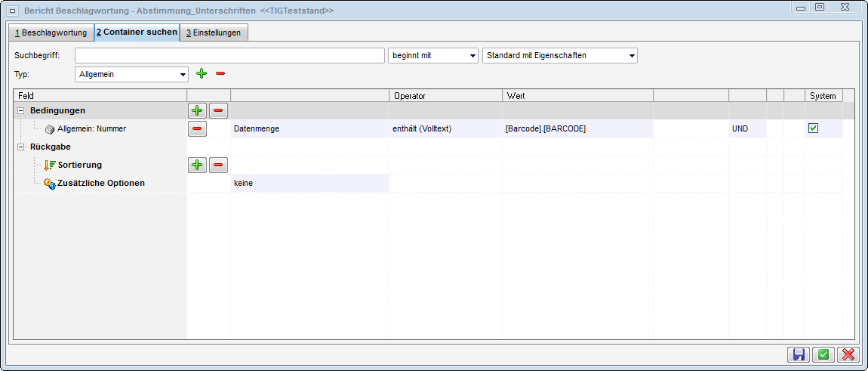Click the green plus icon beside Typ dropdown

[201, 73]
